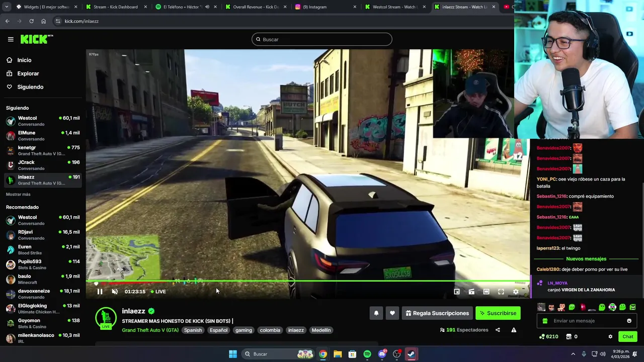Open ElMune channel in Siguiendo list

pyautogui.click(x=43, y=136)
